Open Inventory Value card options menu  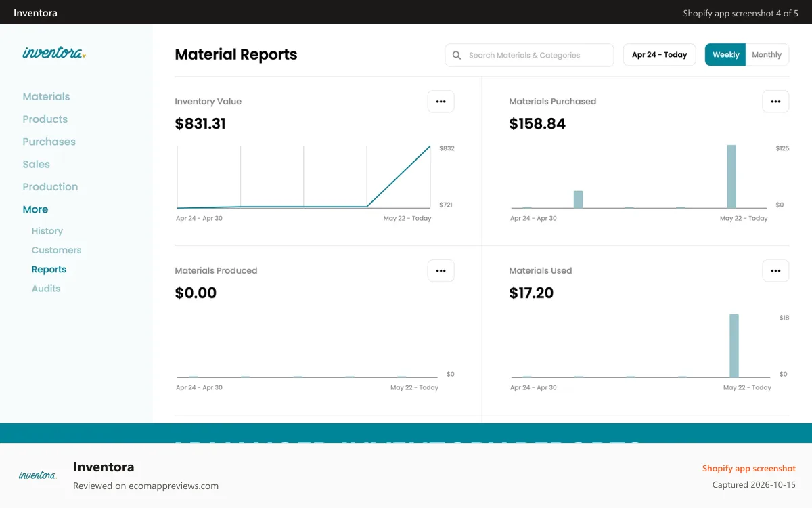(x=441, y=102)
